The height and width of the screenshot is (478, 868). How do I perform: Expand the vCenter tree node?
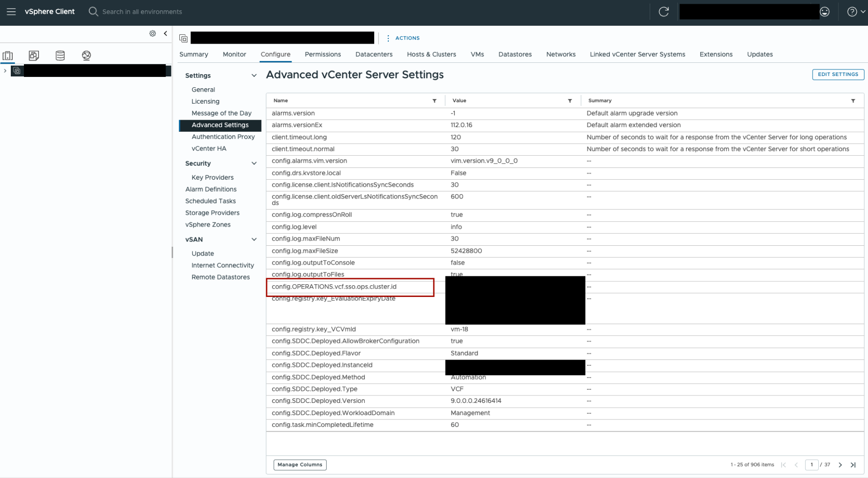click(5, 71)
